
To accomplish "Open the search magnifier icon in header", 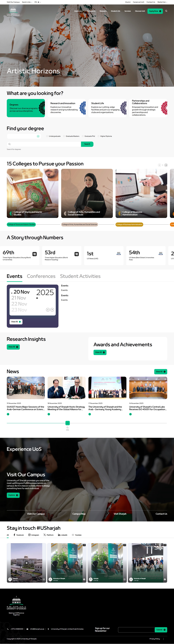I will pyautogui.click(x=166, y=11).
